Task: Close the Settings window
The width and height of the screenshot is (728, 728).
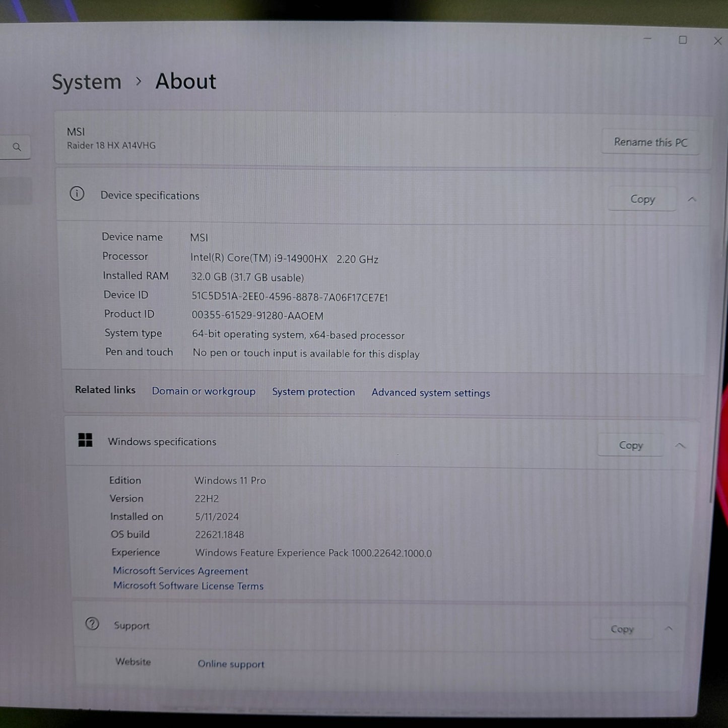Action: point(718,41)
